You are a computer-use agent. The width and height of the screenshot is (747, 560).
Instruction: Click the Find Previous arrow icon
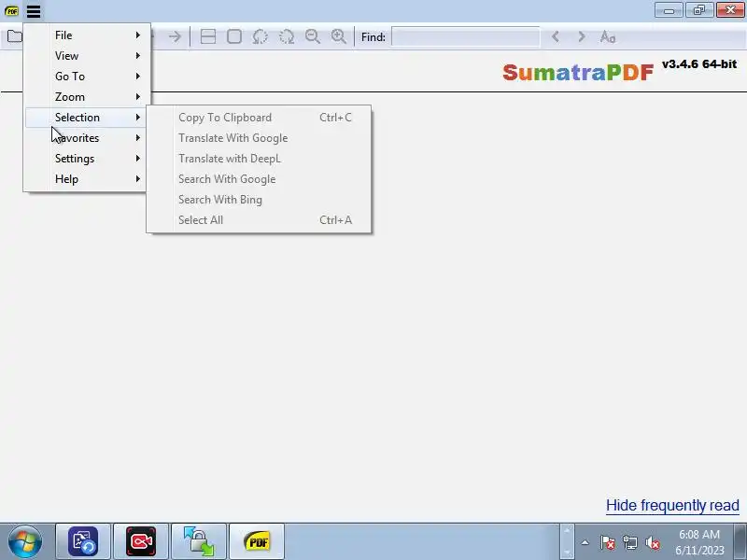(556, 36)
